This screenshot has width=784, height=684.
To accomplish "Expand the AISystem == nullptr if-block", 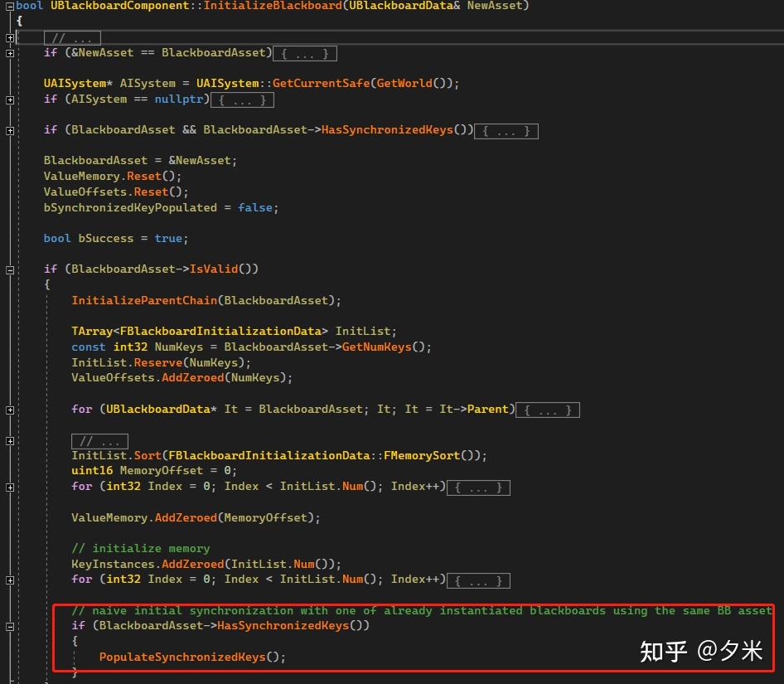I will pyautogui.click(x=9, y=100).
